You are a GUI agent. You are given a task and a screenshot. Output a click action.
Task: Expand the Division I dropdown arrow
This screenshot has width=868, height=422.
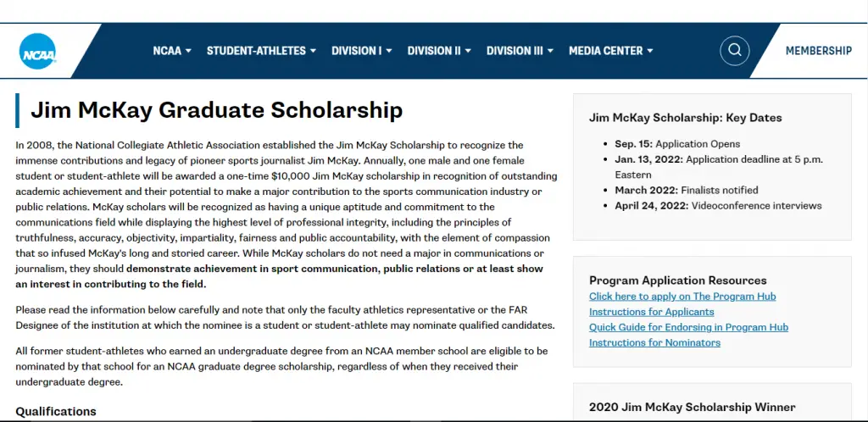point(389,51)
